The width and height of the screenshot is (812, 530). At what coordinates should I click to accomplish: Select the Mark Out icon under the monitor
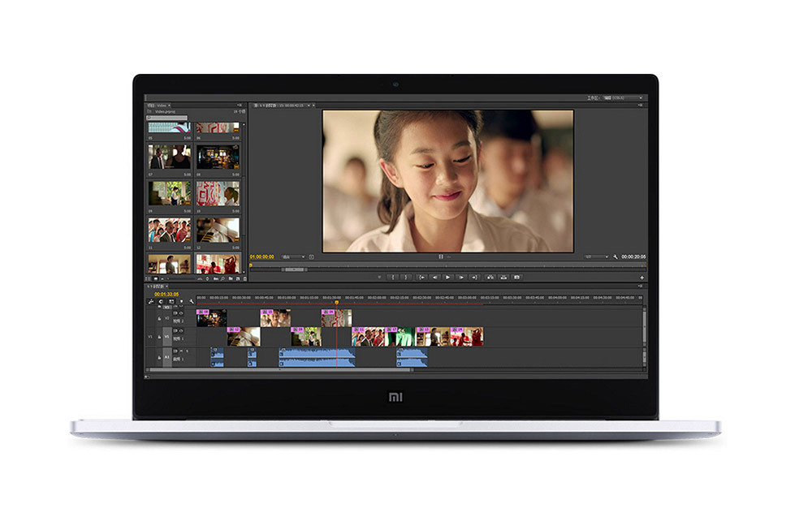405,276
